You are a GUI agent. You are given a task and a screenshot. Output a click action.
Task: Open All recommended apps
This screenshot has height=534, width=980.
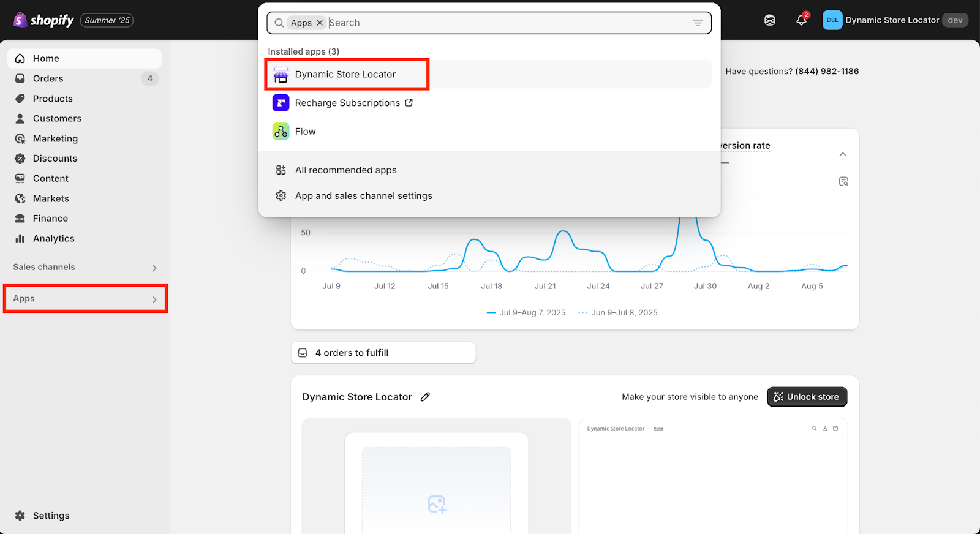click(x=489, y=170)
